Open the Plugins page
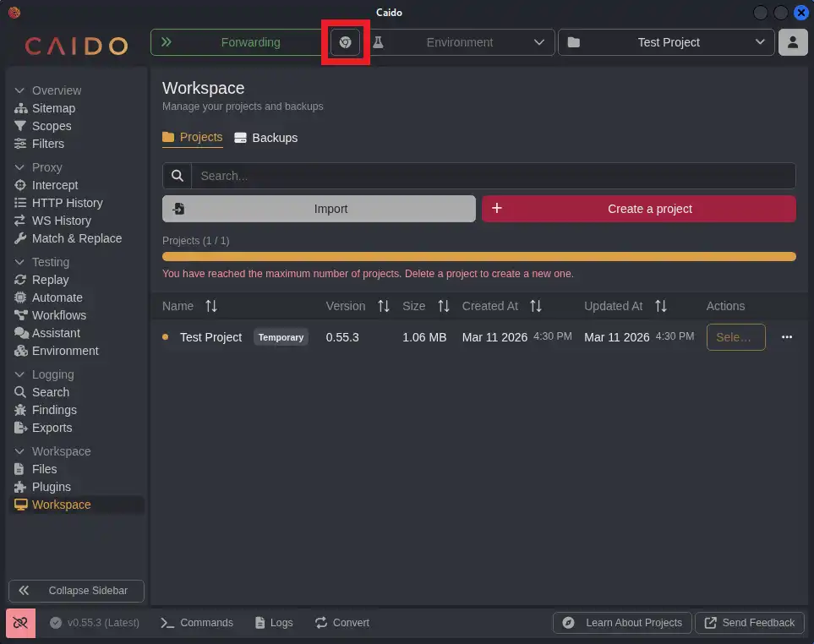Image resolution: width=814 pixels, height=644 pixels. click(x=51, y=487)
